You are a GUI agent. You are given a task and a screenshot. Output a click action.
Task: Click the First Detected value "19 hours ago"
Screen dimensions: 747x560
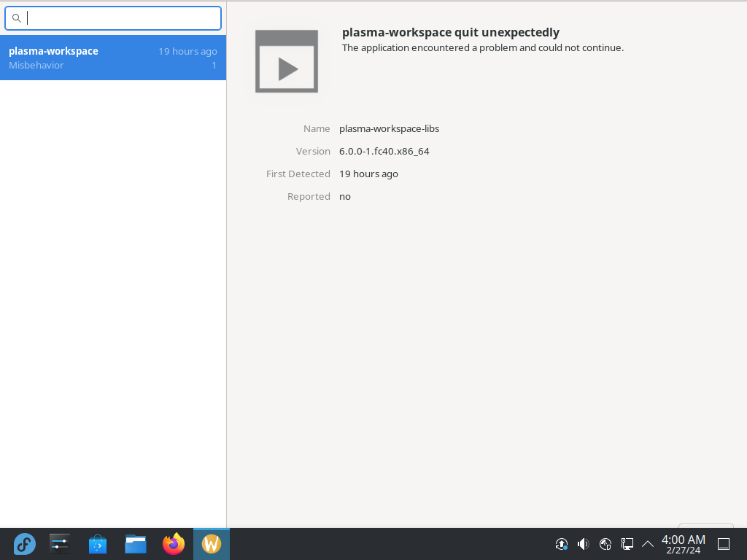[368, 174]
